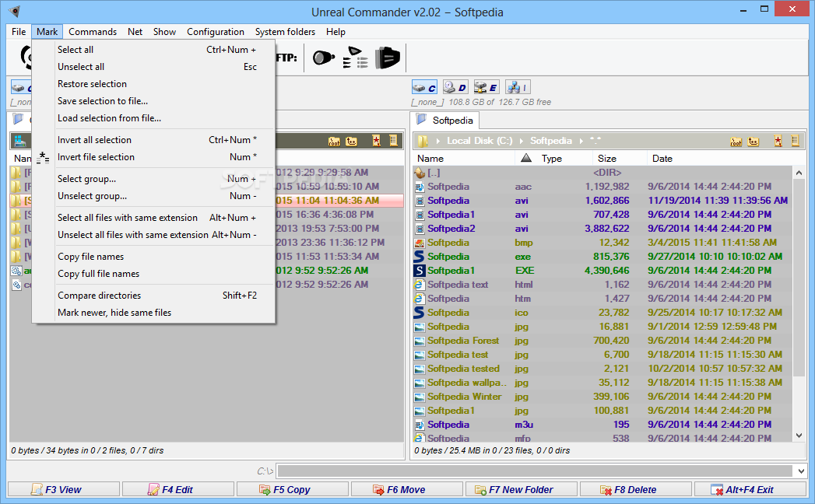815x504 pixels.
Task: Open directory history icon in left panel
Action: 393,141
